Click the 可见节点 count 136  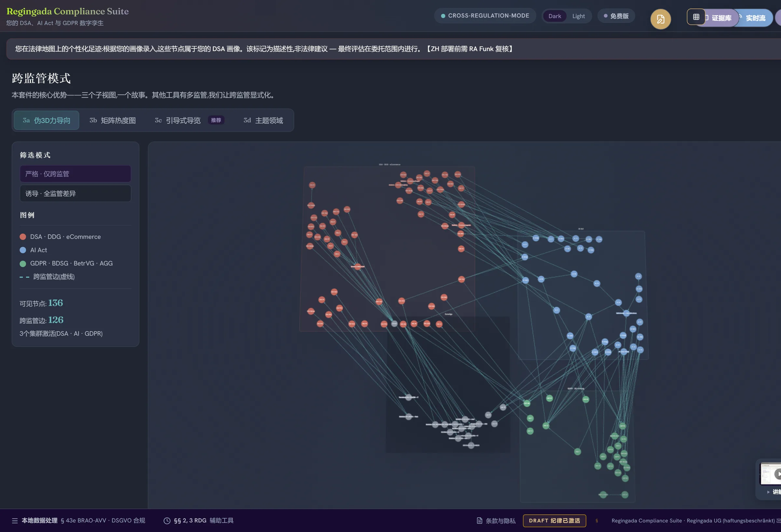(55, 303)
